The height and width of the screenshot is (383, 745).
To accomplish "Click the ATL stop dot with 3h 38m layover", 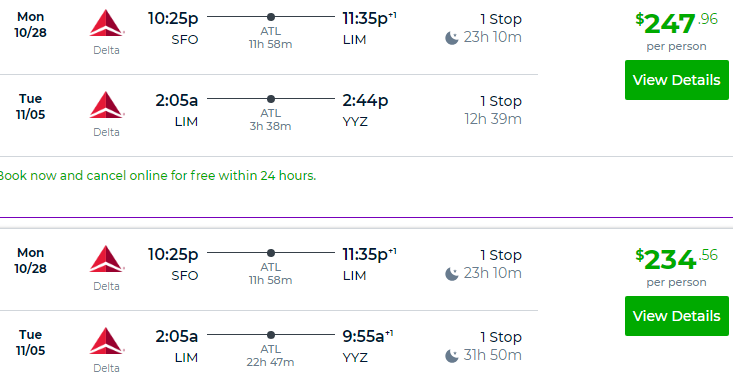I will 271,99.
